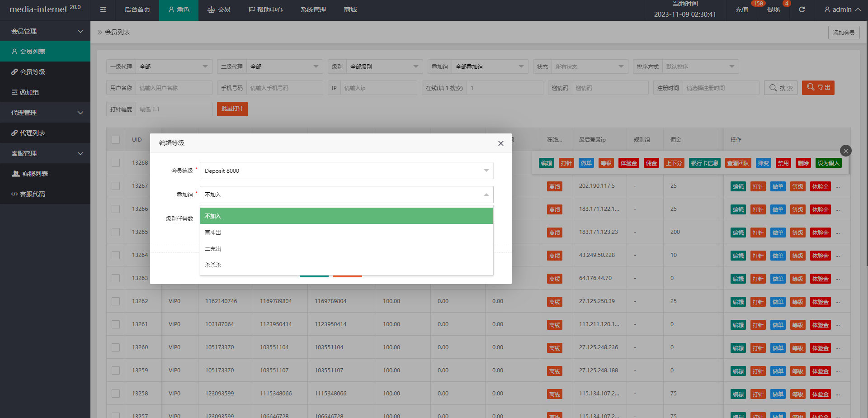Toggle the select-all checkbox in table header
The width and height of the screenshot is (868, 418).
coord(116,140)
